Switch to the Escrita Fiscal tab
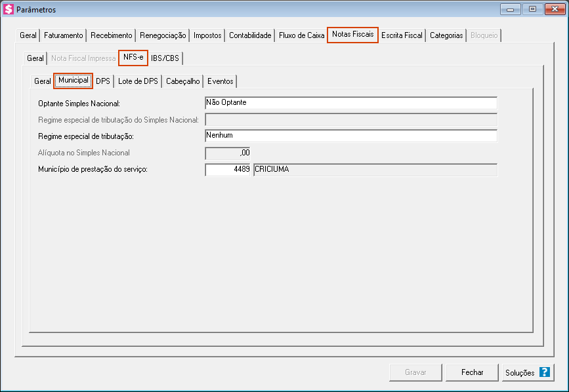The height and width of the screenshot is (392, 569). [x=402, y=35]
